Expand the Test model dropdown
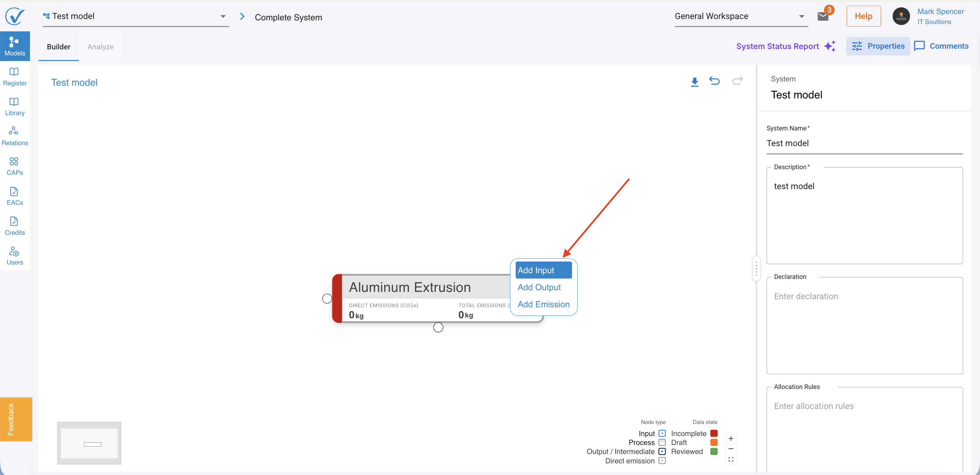This screenshot has height=475, width=980. tap(223, 16)
